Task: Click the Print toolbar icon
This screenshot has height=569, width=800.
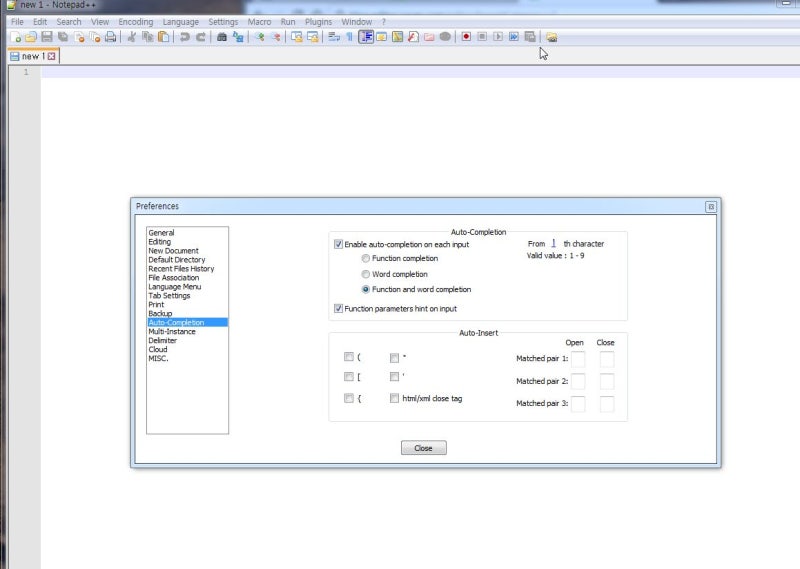Action: tap(110, 37)
